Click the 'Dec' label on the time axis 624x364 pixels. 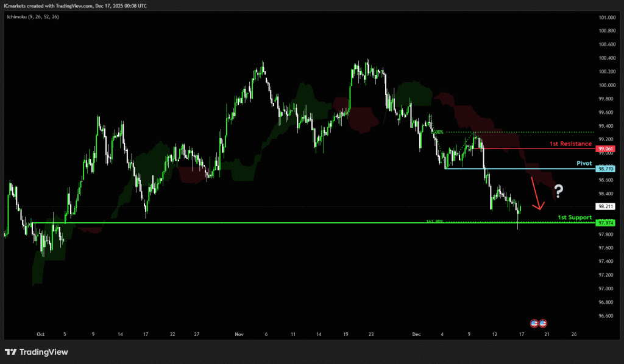(417, 334)
